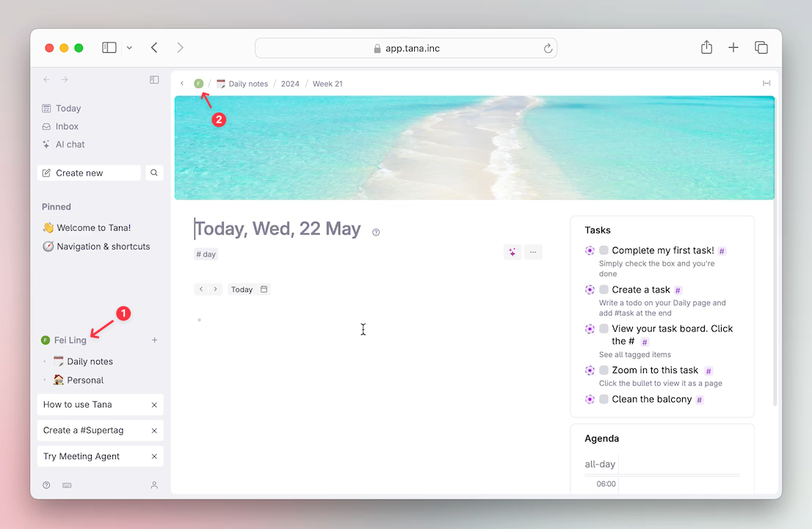Open help question mark icon in sidebar footer
Image resolution: width=812 pixels, height=529 pixels.
coord(46,486)
